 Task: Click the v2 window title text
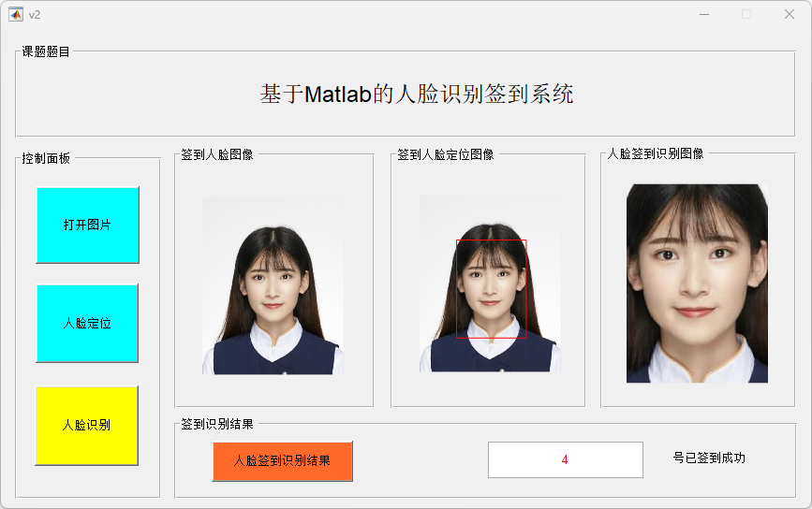35,15
